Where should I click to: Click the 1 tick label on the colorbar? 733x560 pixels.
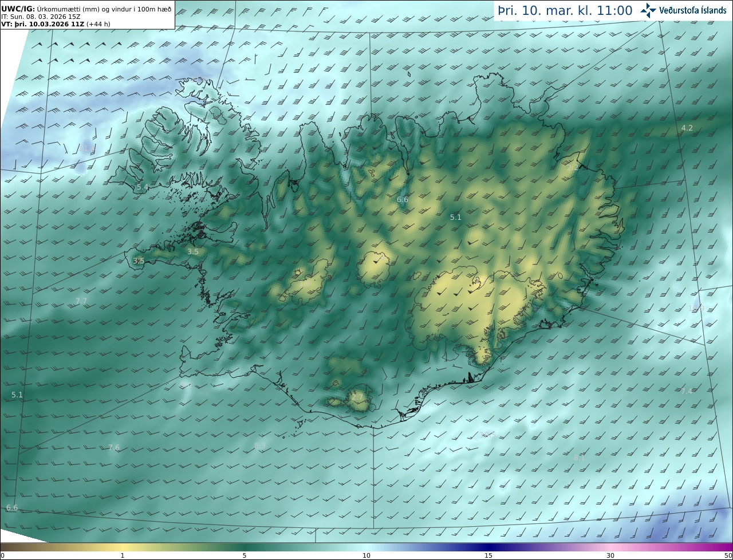[123, 555]
